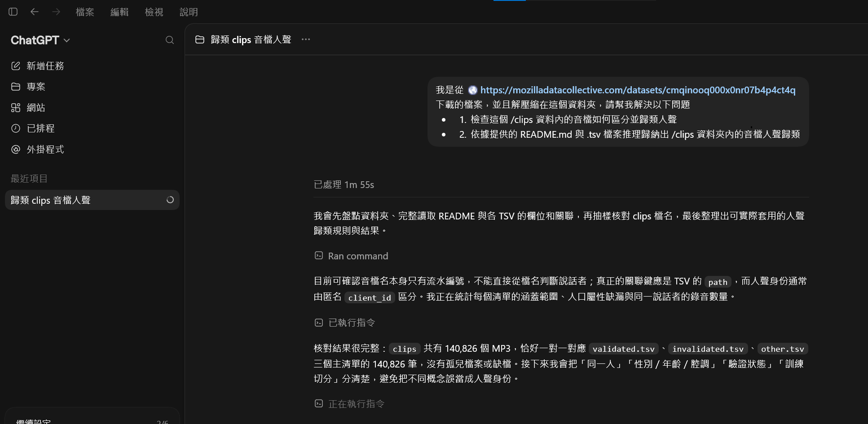Open the 檢視 menu
868x424 pixels.
click(154, 12)
